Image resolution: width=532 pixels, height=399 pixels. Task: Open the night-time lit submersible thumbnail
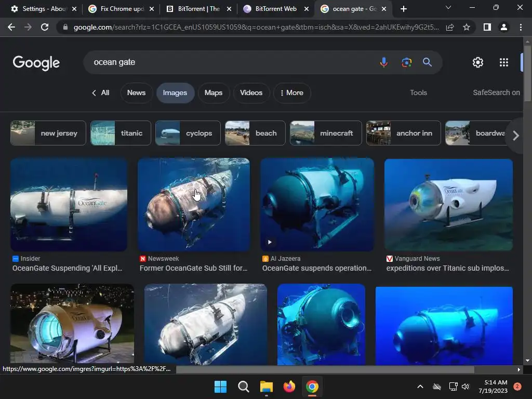click(x=72, y=324)
